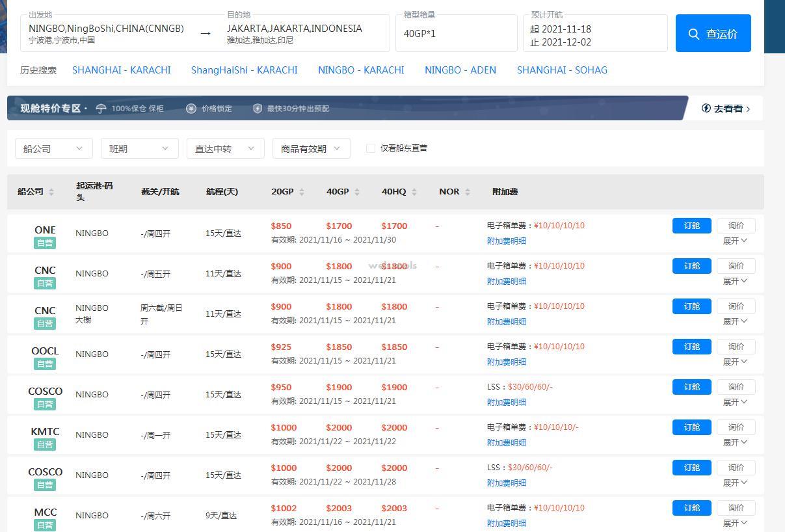
Task: Open the 直达中转 filter dropdown
Action: 225,148
